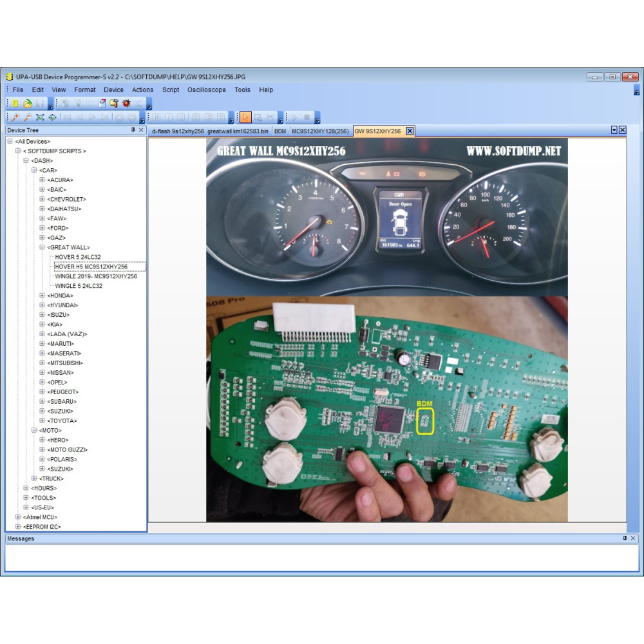The width and height of the screenshot is (644, 644).
Task: Close the GW 9S12XHY256 tab
Action: click(410, 131)
